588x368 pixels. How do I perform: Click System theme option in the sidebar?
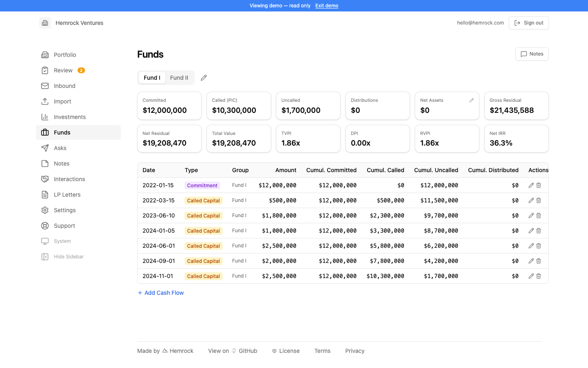[78, 241]
